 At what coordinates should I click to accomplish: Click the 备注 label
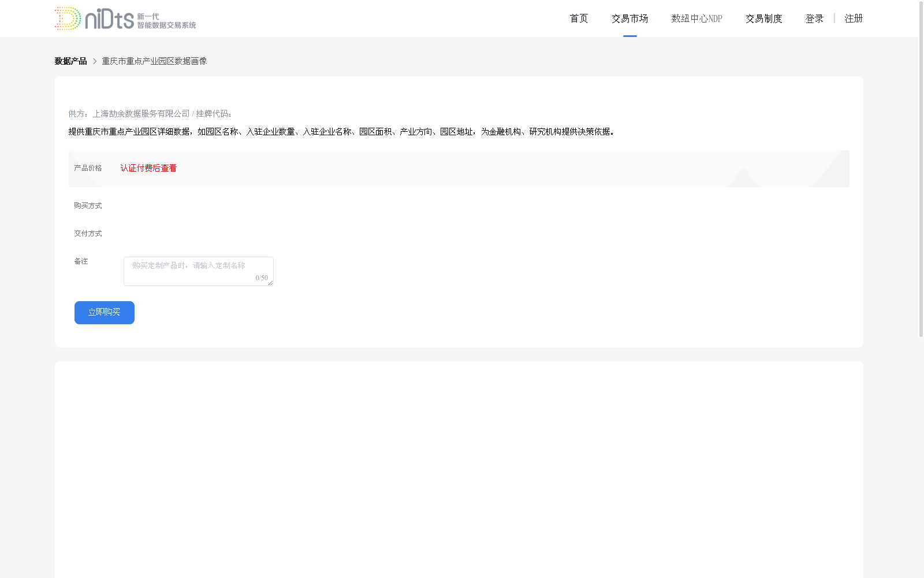point(81,261)
